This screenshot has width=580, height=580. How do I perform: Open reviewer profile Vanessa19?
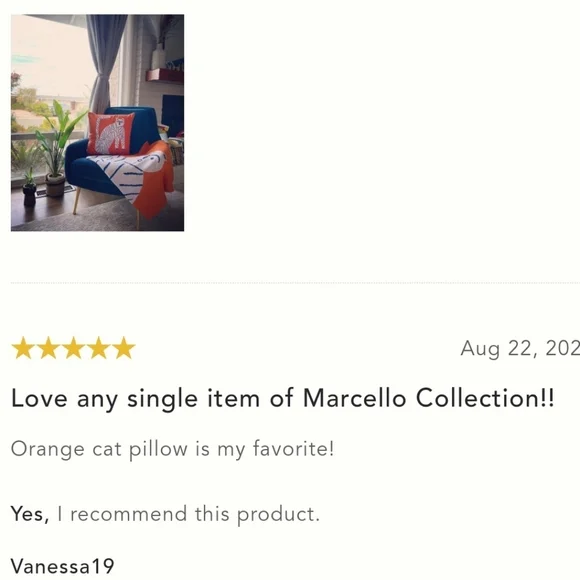coord(63,566)
